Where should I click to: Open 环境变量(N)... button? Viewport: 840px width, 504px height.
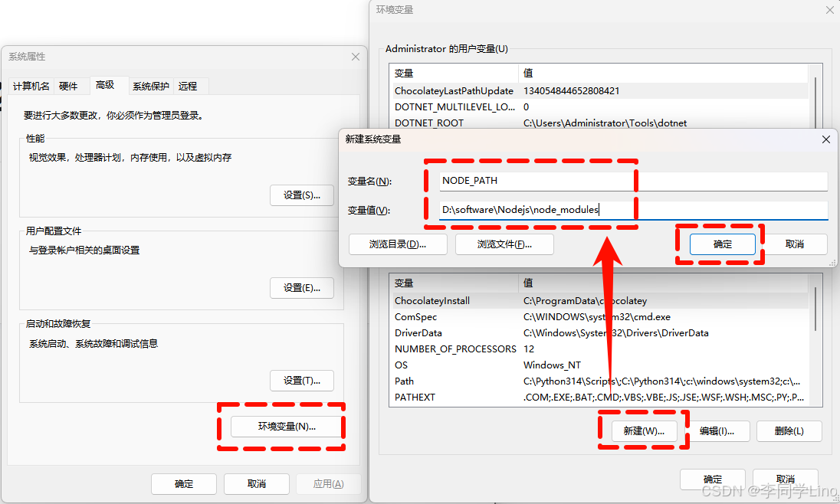point(287,427)
